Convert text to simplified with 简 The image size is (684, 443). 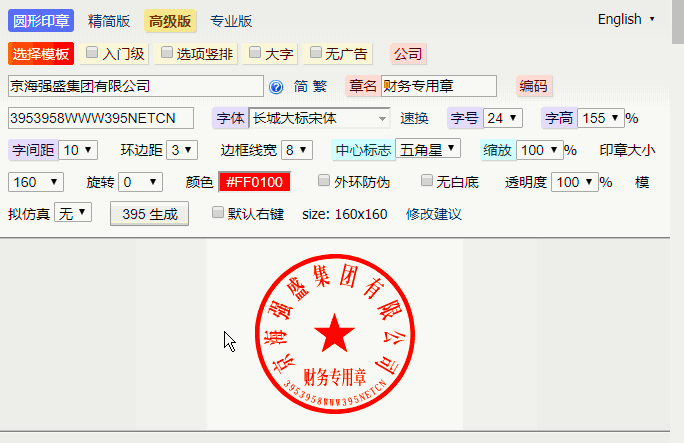(301, 86)
